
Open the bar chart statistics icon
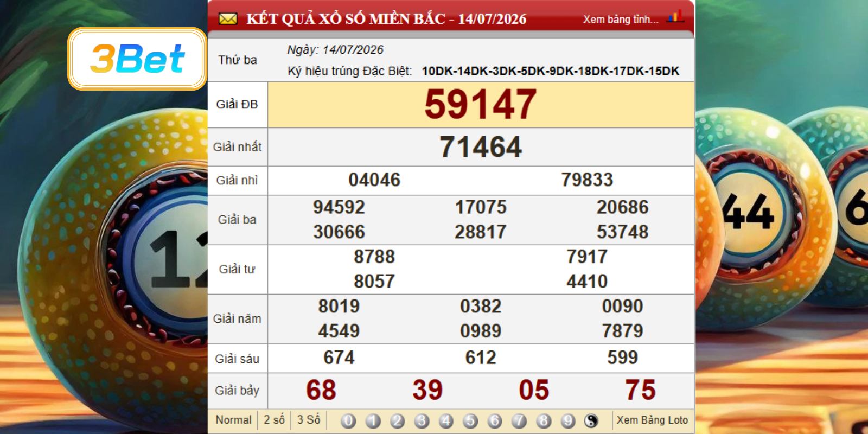[x=675, y=17]
